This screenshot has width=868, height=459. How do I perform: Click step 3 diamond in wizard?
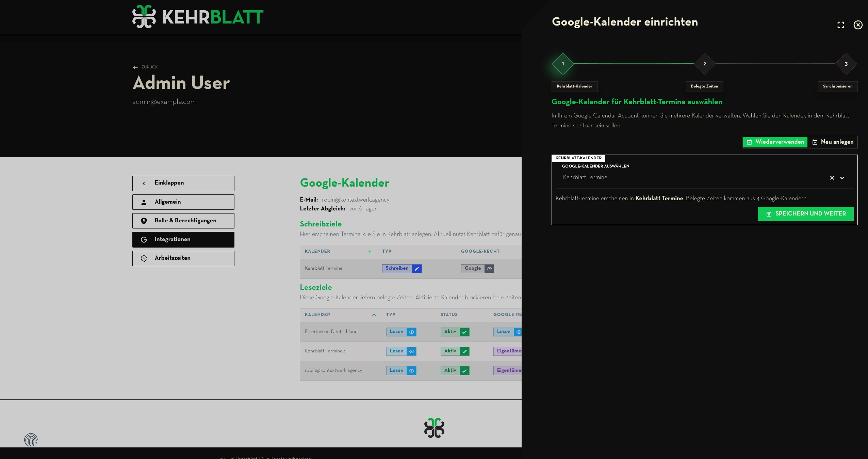(x=846, y=64)
